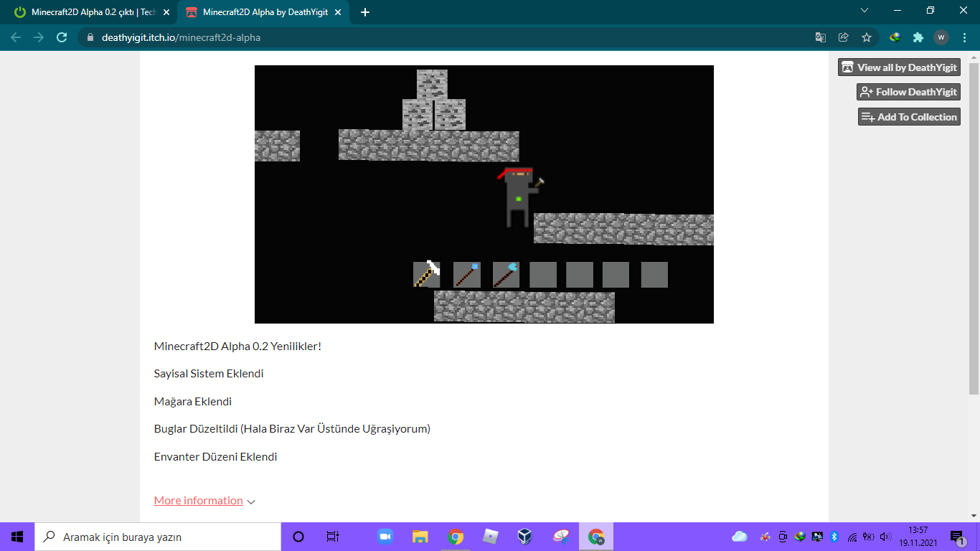The width and height of the screenshot is (980, 551).
Task: Open the notification center icon
Action: [x=957, y=537]
